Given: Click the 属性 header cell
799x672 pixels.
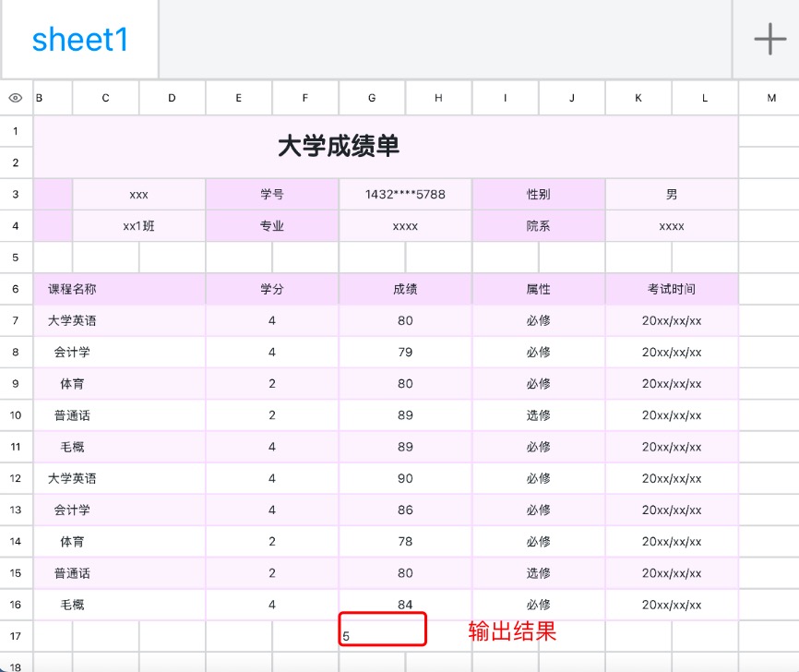Looking at the screenshot, I should coord(539,289).
